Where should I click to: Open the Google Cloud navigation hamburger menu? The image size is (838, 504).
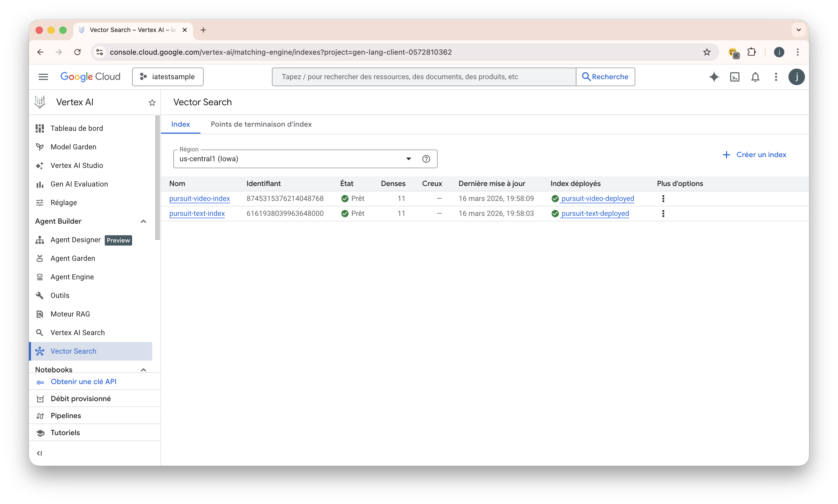pos(43,77)
